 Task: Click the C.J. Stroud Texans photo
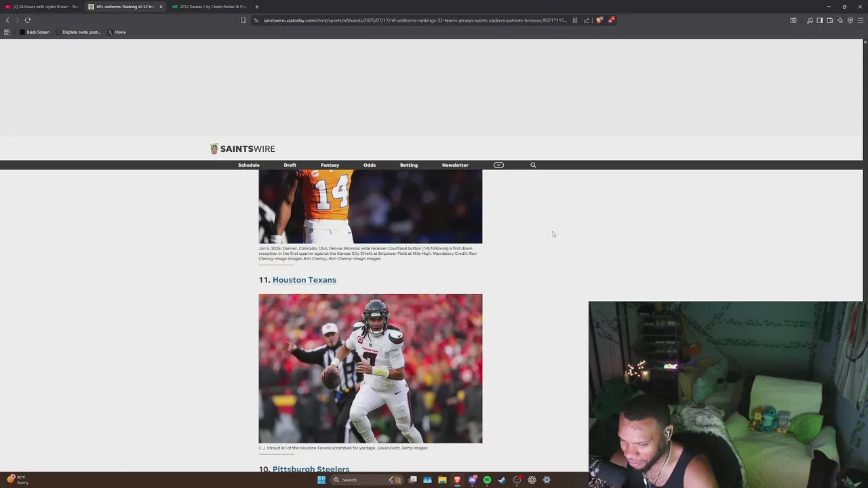pyautogui.click(x=370, y=369)
